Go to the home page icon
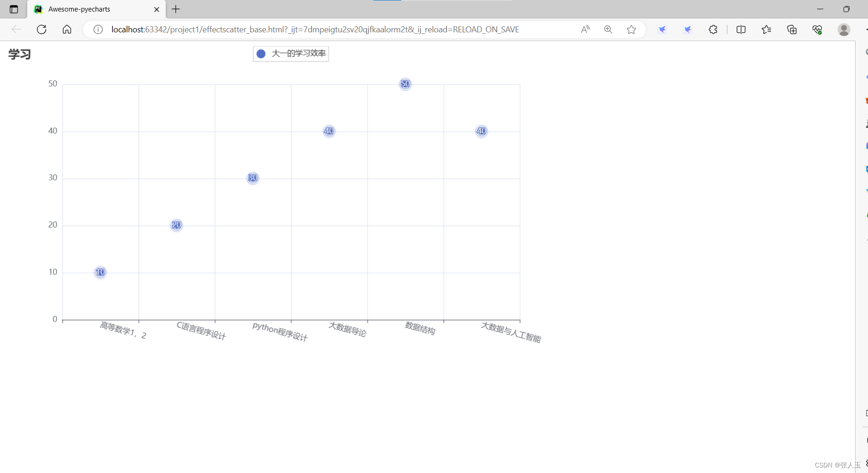Screen dimensions: 868x473 point(67,30)
